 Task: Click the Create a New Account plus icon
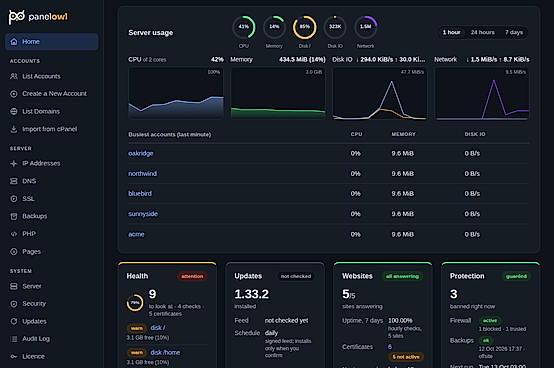[x=14, y=94]
